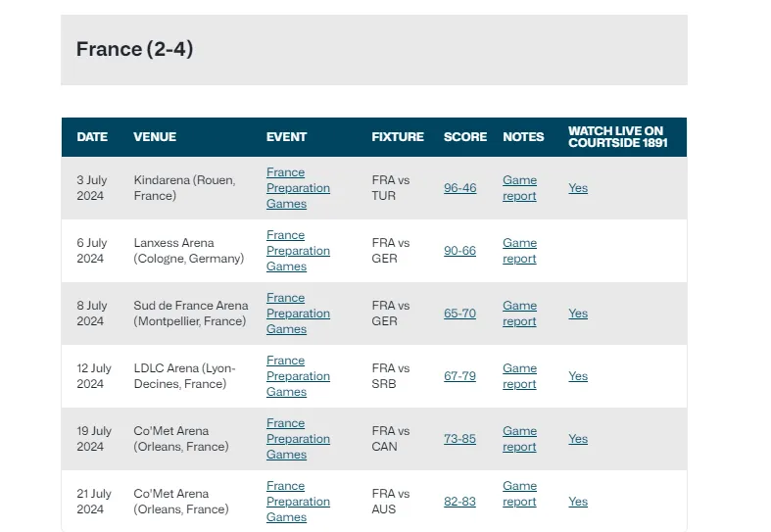Click the France (2-4) section heading
The width and height of the screenshot is (771, 532).
coord(134,49)
